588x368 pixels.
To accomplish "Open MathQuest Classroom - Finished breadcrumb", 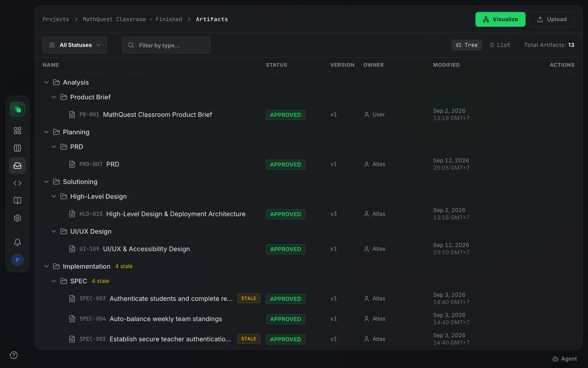I will [132, 19].
